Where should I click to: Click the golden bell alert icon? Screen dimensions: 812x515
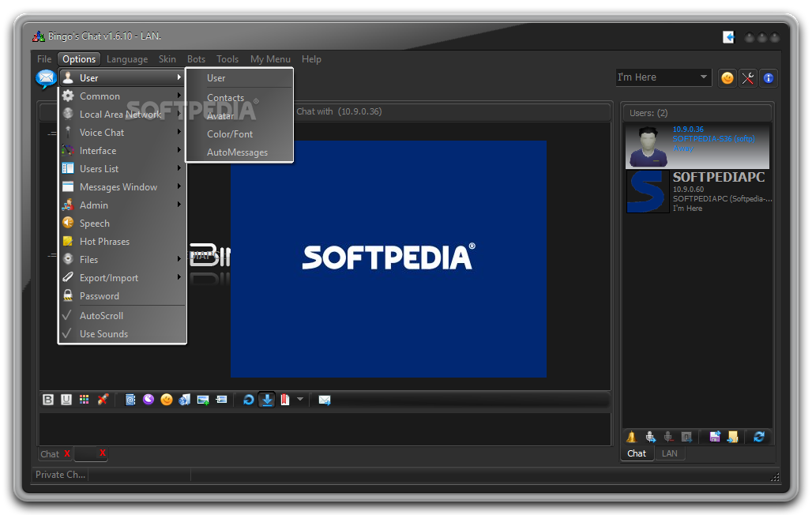click(x=631, y=437)
